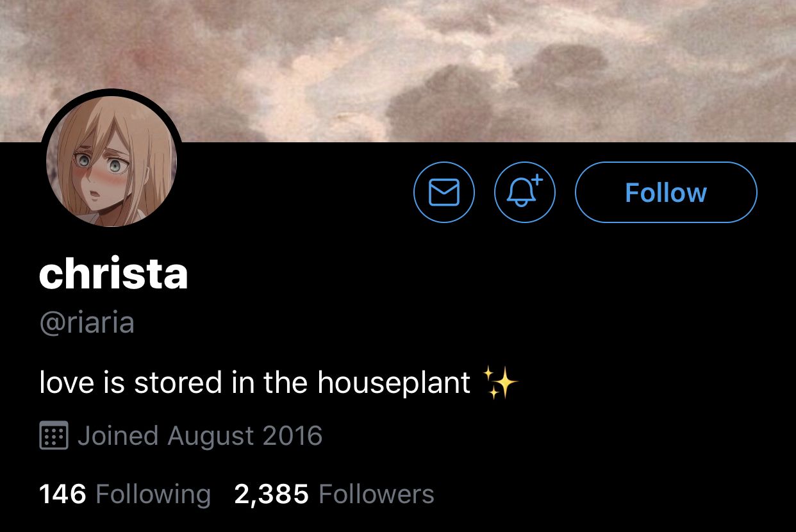Click the @riaria handle

tap(87, 322)
